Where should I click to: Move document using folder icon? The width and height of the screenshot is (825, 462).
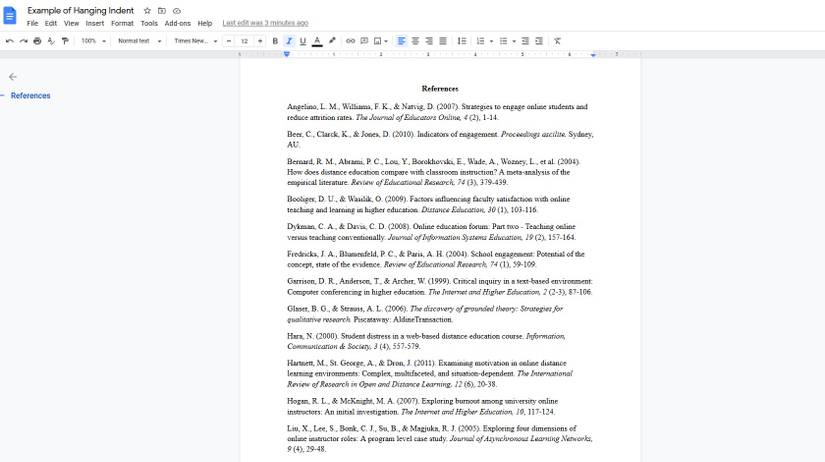coord(162,11)
